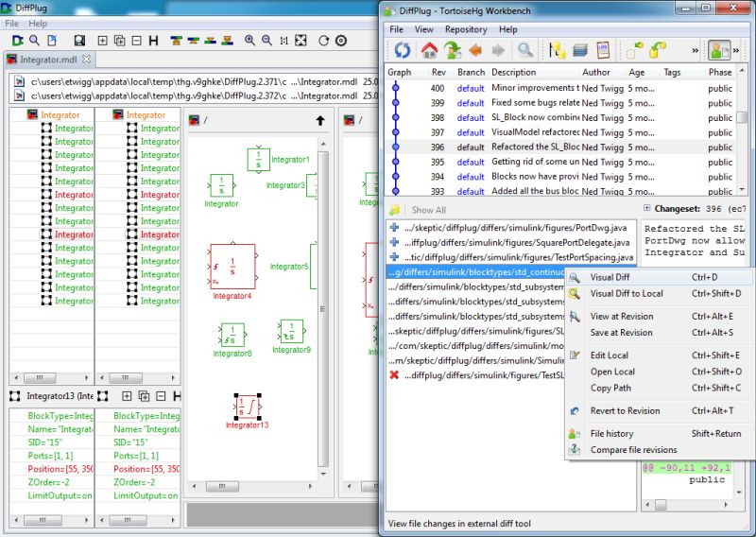
Task: Open the TortoiseHg View menu
Action: (x=423, y=29)
